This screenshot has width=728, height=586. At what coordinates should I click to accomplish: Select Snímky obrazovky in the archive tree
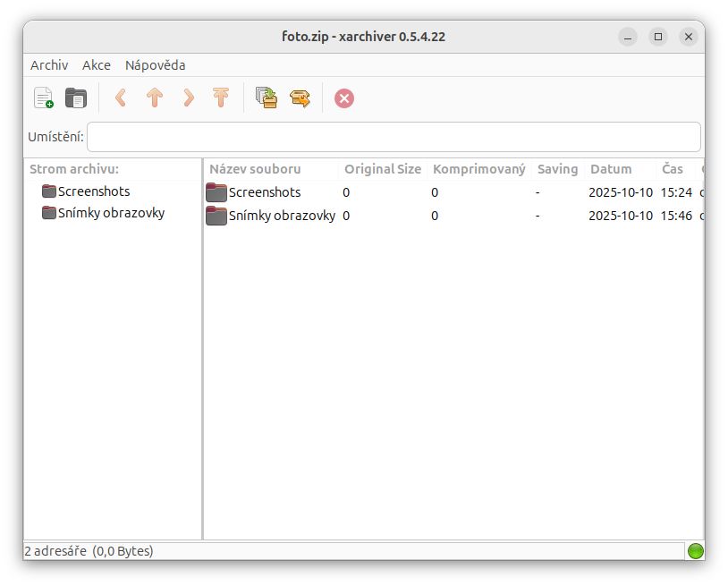[110, 212]
